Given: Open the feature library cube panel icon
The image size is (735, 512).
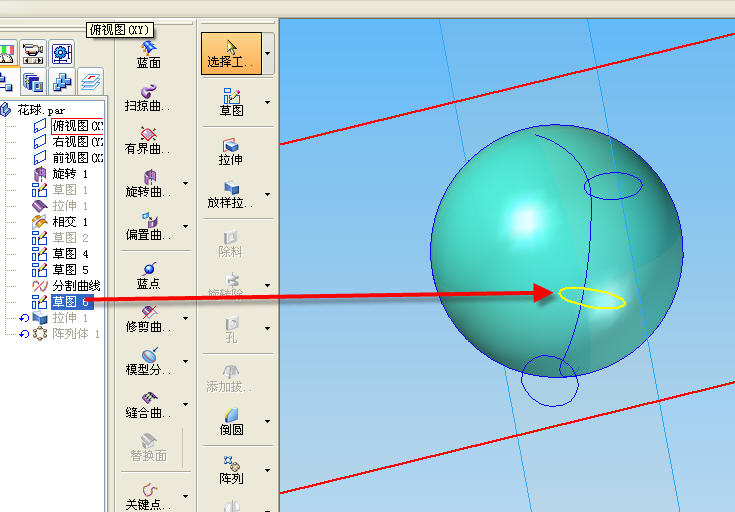Looking at the screenshot, I should coord(32,82).
